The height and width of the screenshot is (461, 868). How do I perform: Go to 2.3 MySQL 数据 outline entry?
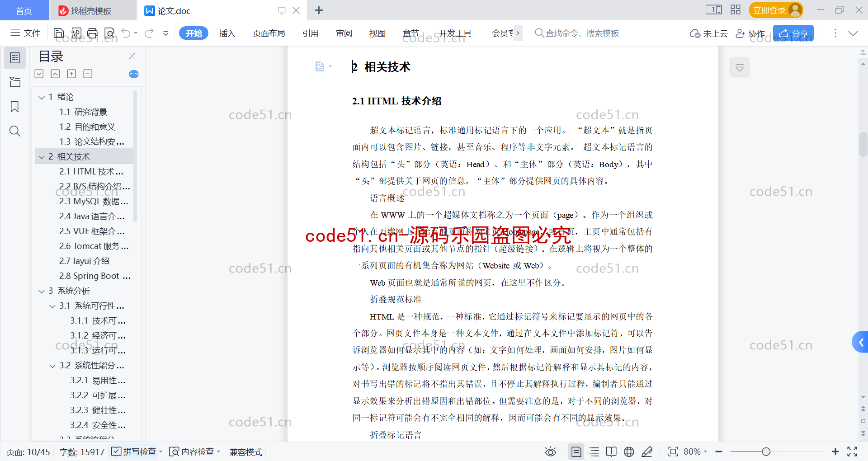point(94,202)
